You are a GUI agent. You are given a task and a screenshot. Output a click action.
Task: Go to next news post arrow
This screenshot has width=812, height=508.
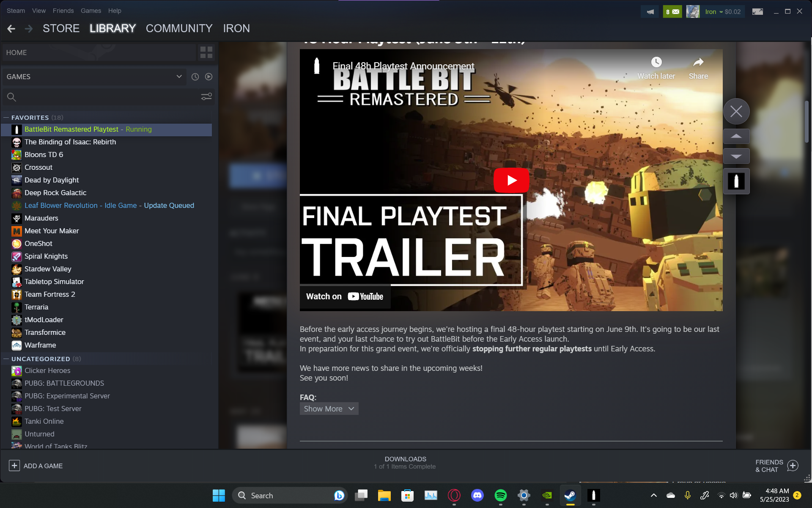[736, 156]
